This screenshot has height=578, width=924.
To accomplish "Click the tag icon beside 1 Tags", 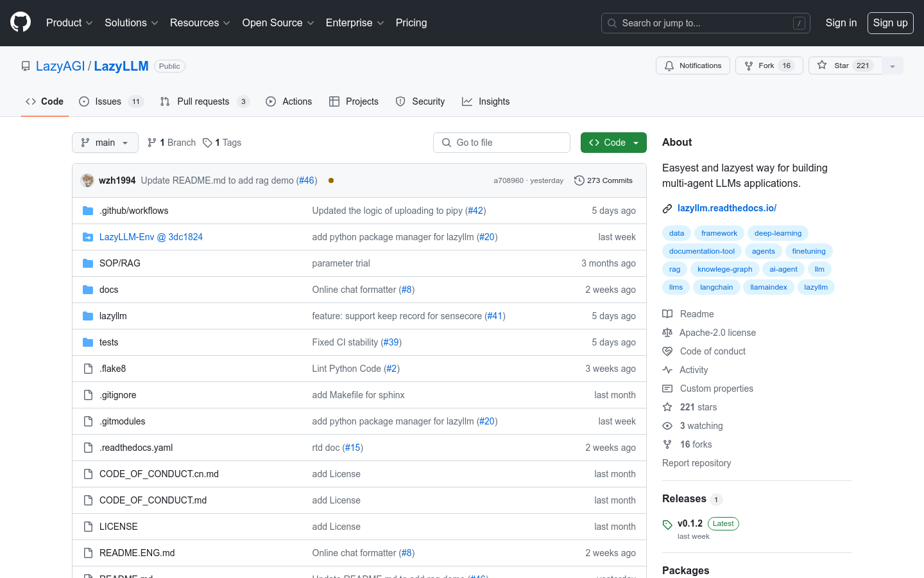I will tap(207, 143).
